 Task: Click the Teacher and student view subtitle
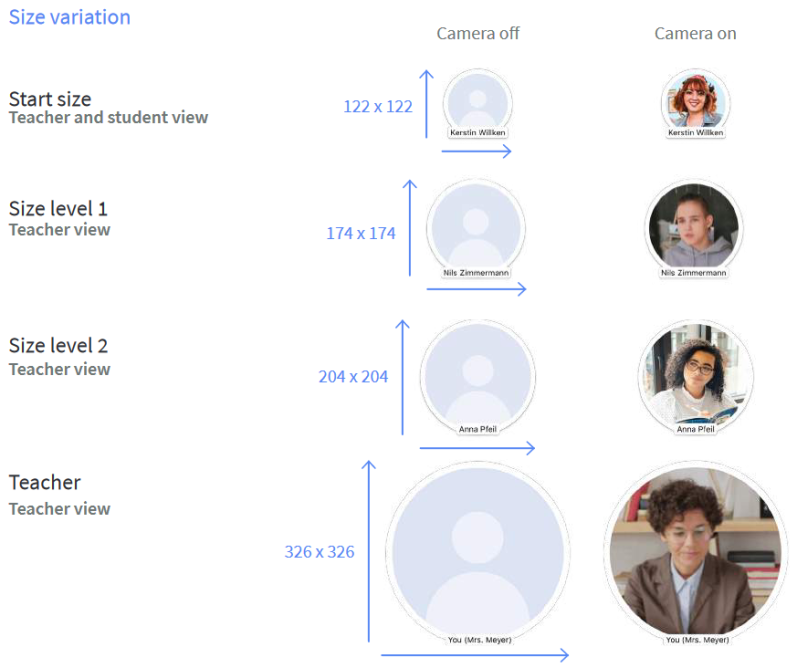point(108,117)
